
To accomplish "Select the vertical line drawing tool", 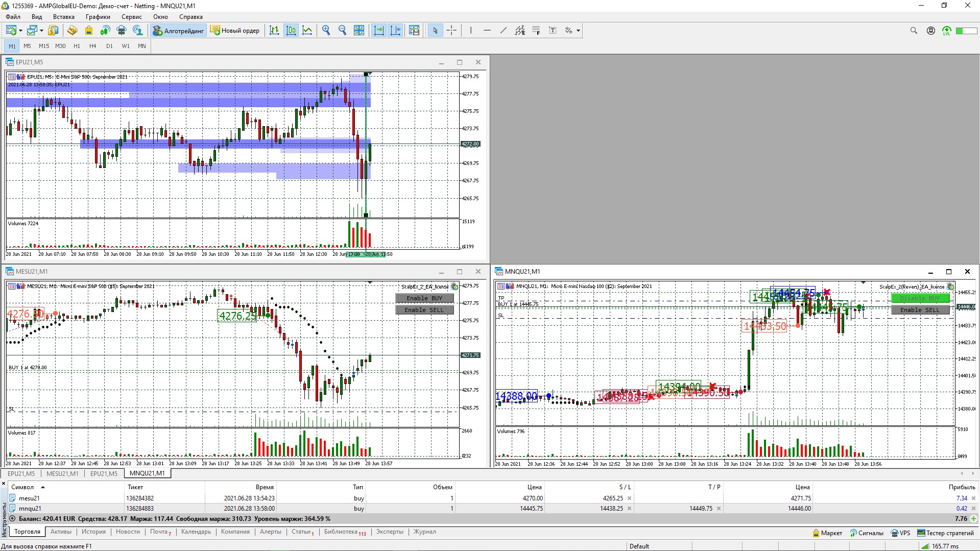I will (471, 31).
